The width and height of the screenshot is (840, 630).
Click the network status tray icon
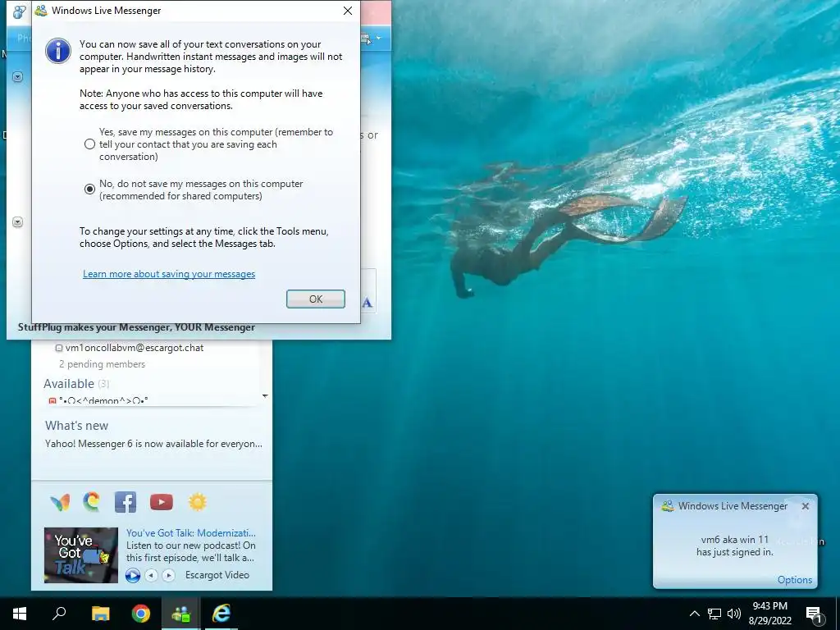[714, 614]
